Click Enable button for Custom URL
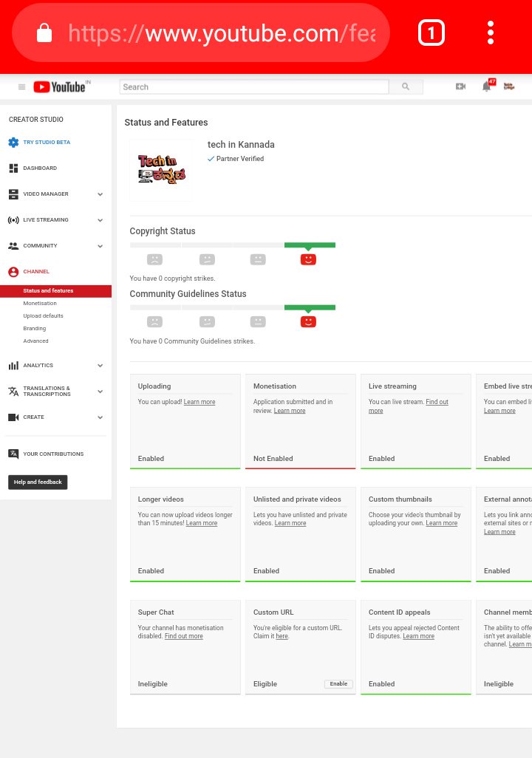The width and height of the screenshot is (532, 758). [x=338, y=684]
